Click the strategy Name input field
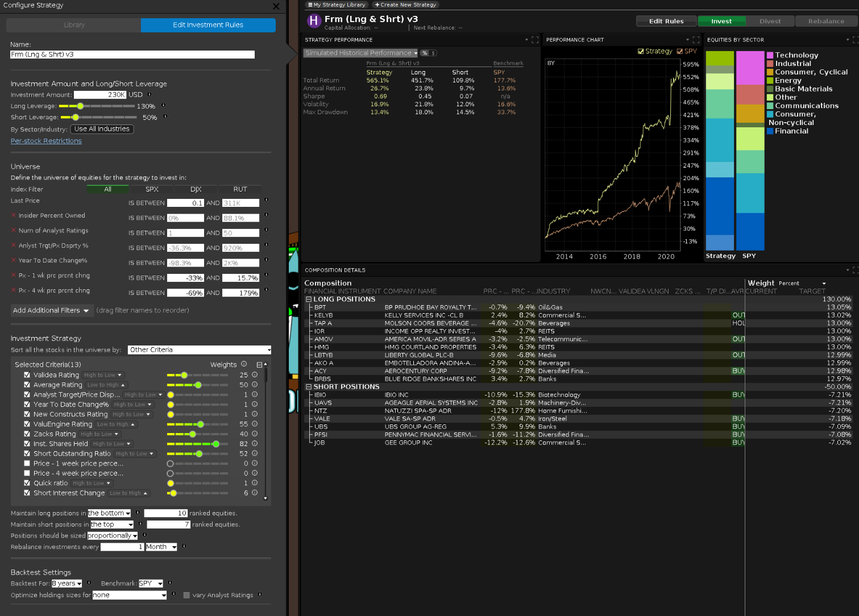 point(132,55)
